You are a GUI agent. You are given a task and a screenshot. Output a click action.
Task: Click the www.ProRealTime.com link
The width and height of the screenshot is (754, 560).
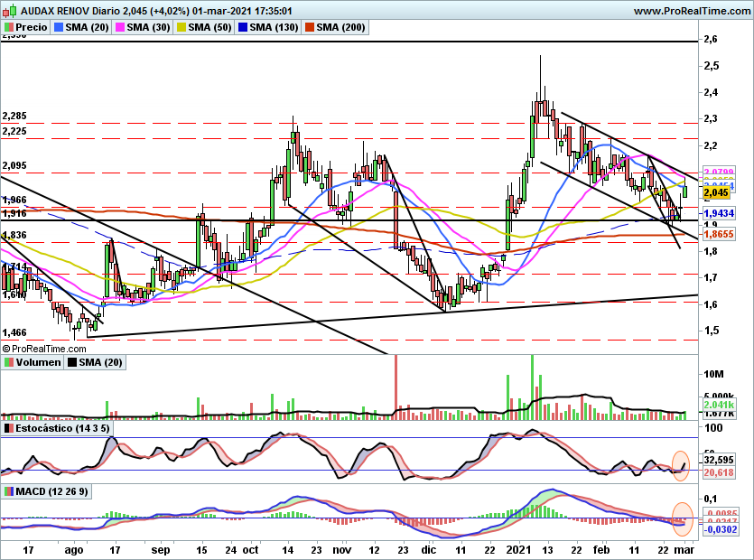(692, 11)
